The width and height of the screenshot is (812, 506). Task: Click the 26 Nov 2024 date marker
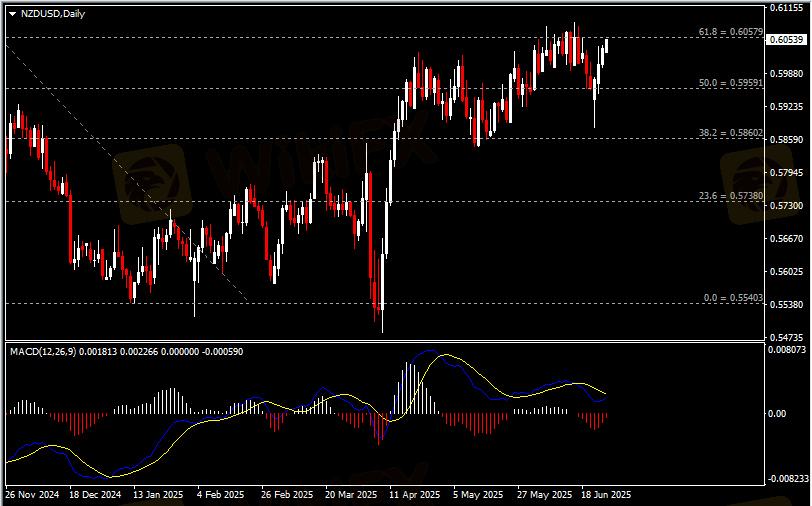point(32,494)
